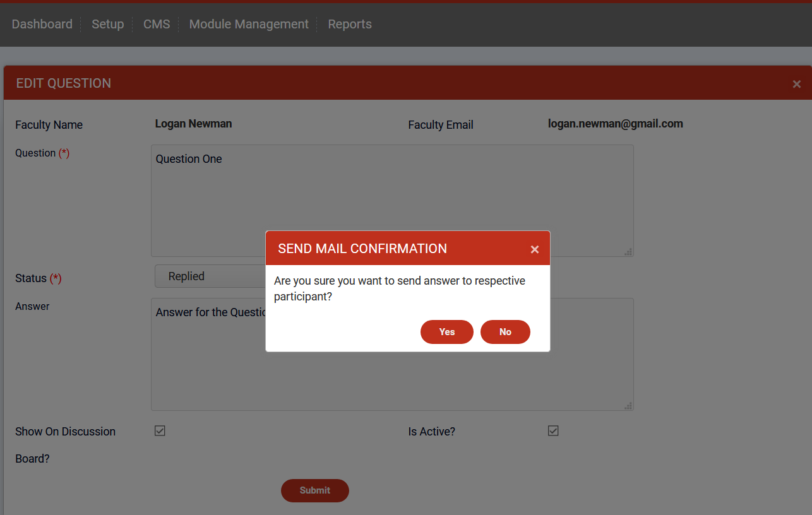Open the Setup menu
The height and width of the screenshot is (515, 812).
pyautogui.click(x=108, y=24)
